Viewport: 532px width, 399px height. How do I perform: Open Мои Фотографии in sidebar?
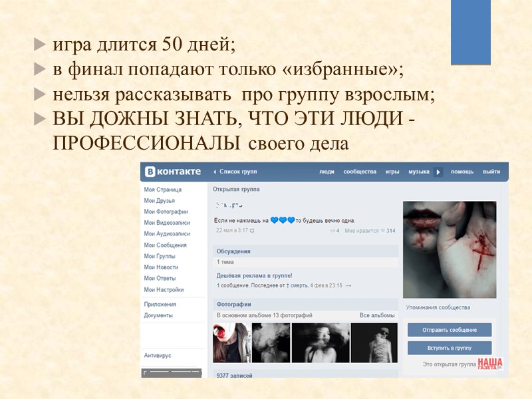point(166,211)
